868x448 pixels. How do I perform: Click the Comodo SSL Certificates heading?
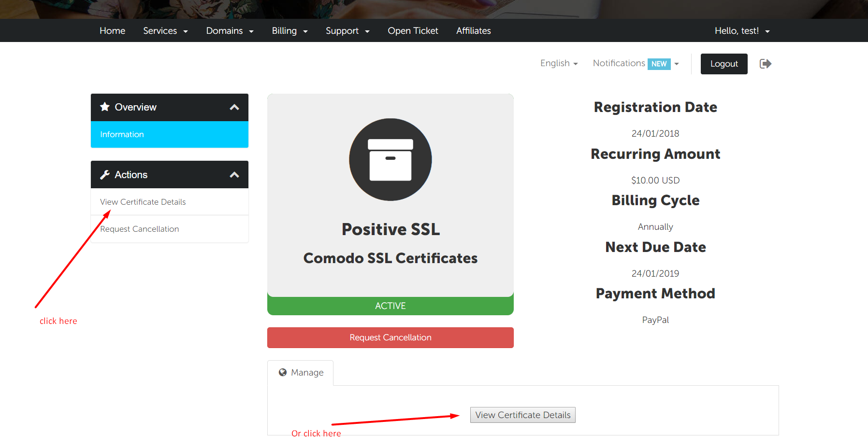(391, 258)
